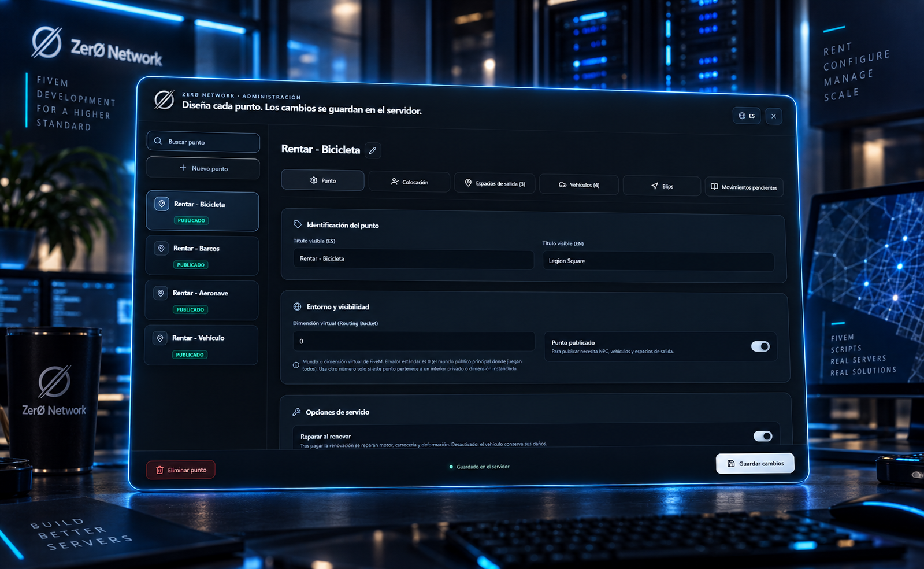The image size is (924, 569).
Task: Click the red Eliminar punto button
Action: click(181, 470)
